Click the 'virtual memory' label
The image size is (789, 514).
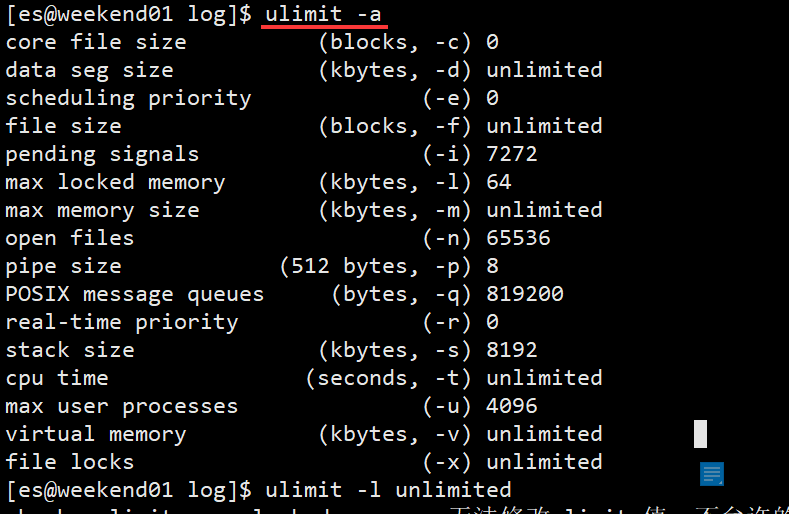pyautogui.click(x=96, y=434)
